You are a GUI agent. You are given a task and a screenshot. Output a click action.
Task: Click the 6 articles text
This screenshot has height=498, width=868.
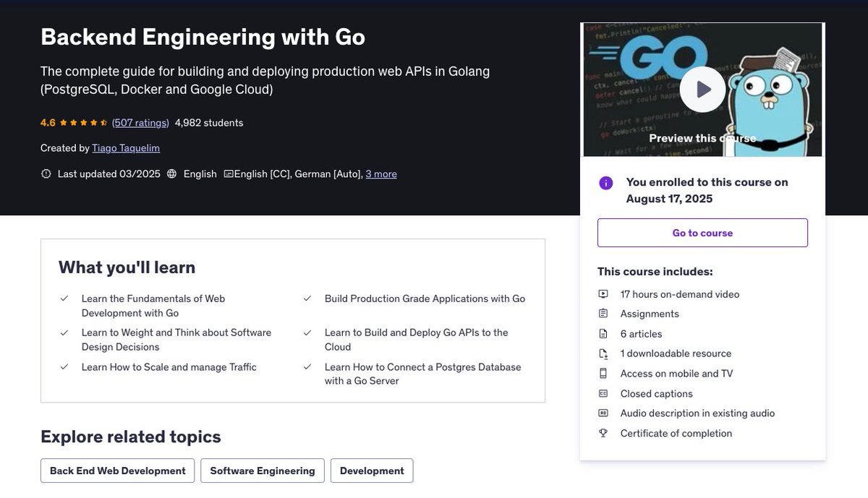[641, 334]
